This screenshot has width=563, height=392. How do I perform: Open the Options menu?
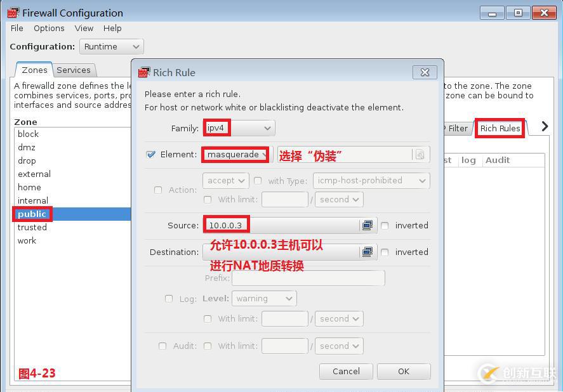pos(49,28)
